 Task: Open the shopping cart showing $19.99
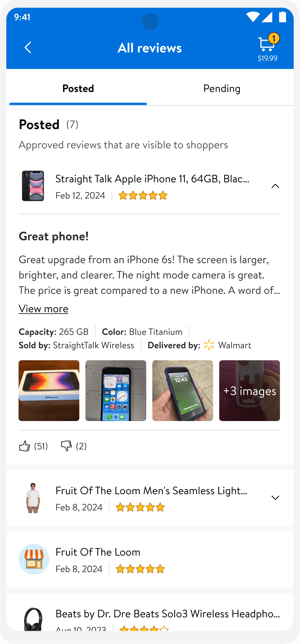coord(268,47)
